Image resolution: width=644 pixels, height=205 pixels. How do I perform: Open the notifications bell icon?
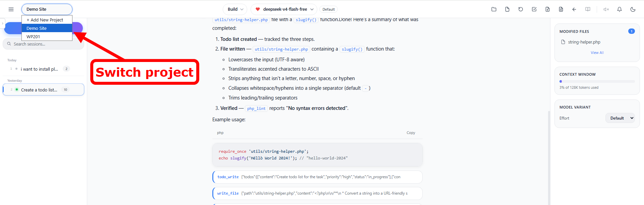620,9
